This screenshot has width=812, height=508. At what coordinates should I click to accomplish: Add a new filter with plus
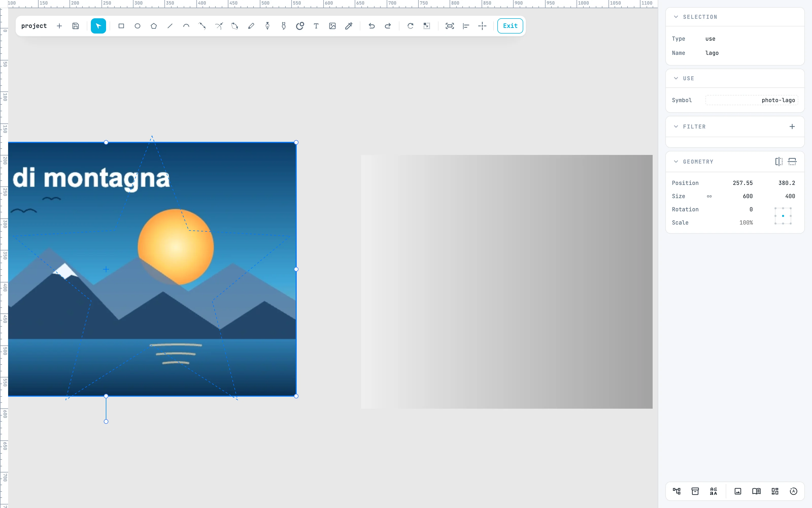pos(792,127)
